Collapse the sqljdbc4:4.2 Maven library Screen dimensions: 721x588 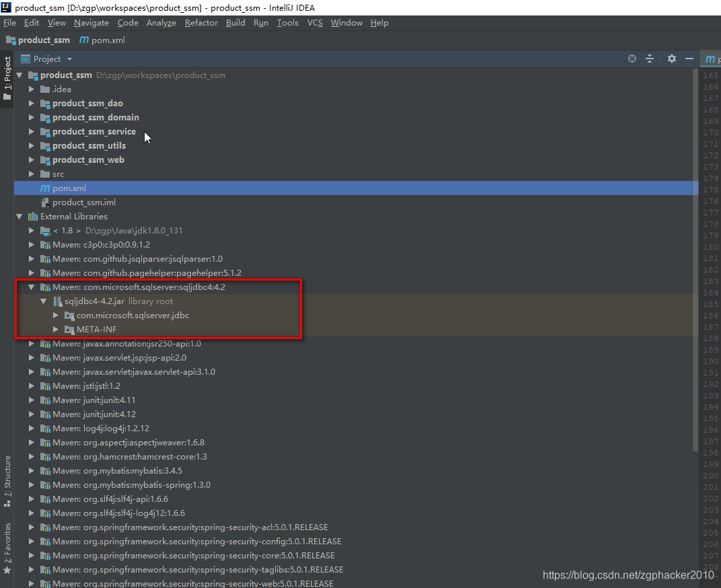[x=31, y=287]
